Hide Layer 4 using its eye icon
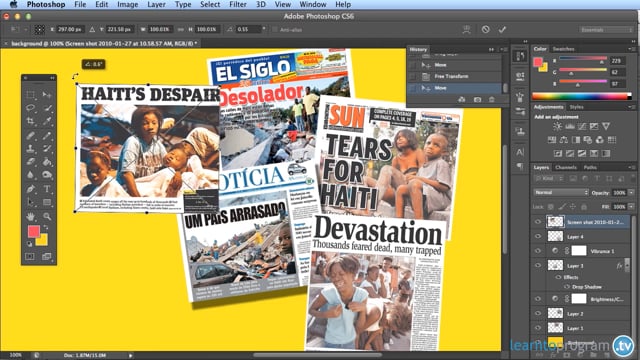This screenshot has height=360, width=640. tap(538, 236)
